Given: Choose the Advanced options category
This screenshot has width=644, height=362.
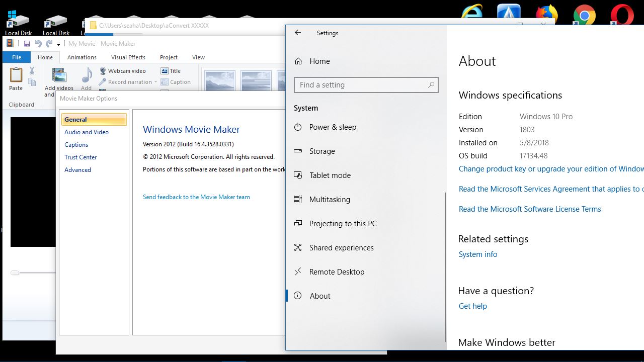Looking at the screenshot, I should tap(78, 170).
